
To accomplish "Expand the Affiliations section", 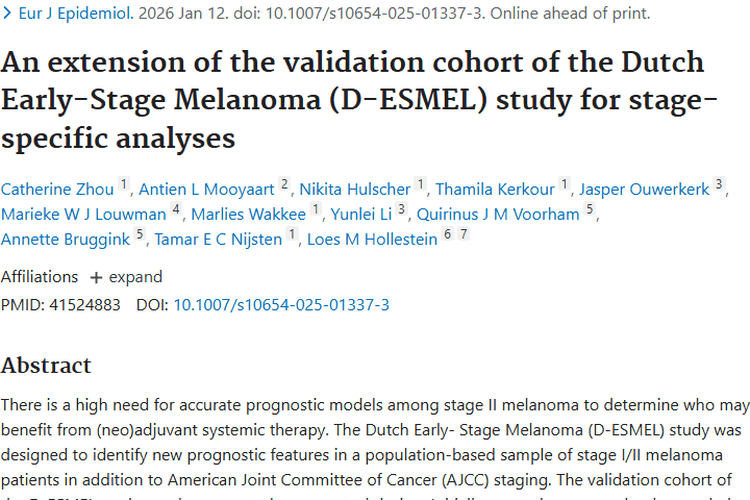I will click(126, 277).
